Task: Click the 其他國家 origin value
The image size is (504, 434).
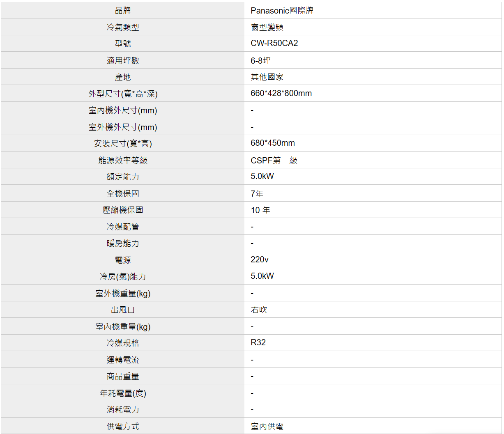Action: pos(267,77)
